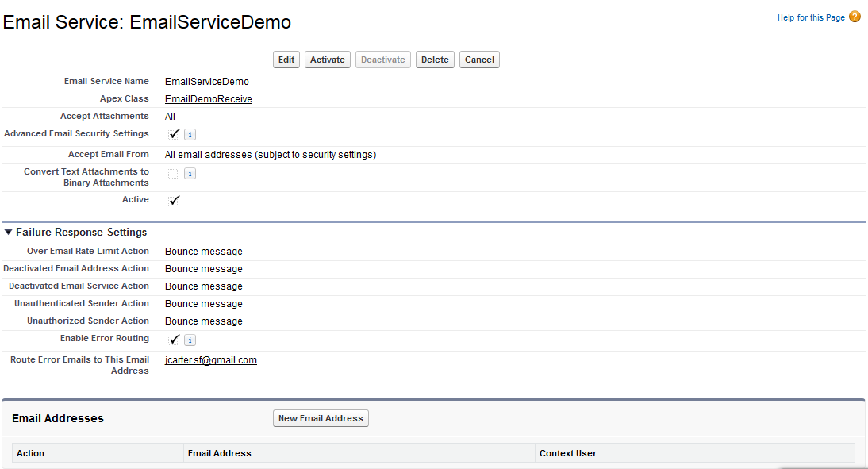Viewport: 868px width, 469px height.
Task: Check the Convert Text Attachments checkbox
Action: [x=173, y=173]
